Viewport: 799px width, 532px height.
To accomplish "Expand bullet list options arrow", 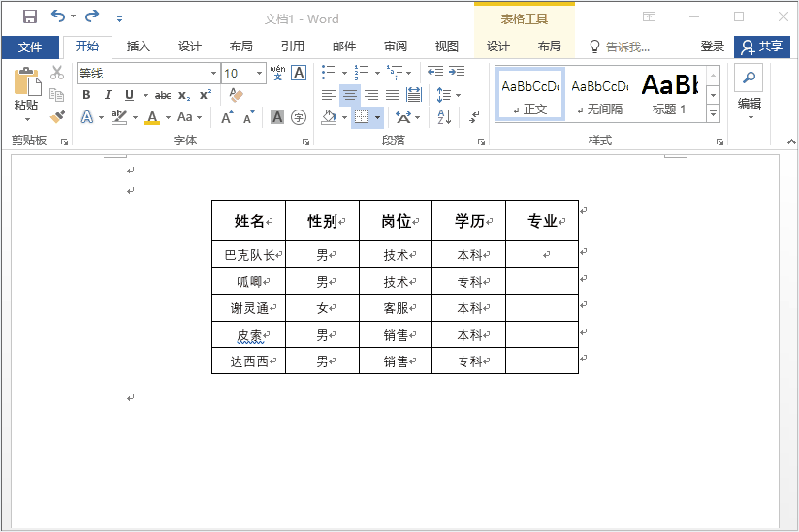I will pyautogui.click(x=344, y=74).
